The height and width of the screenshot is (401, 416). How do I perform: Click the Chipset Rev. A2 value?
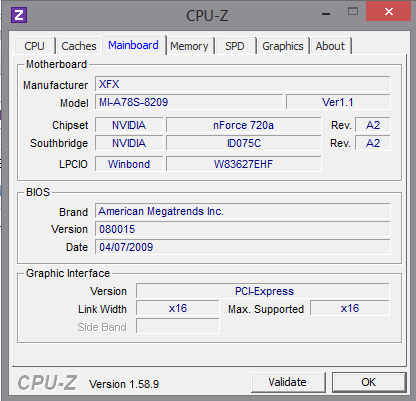373,125
